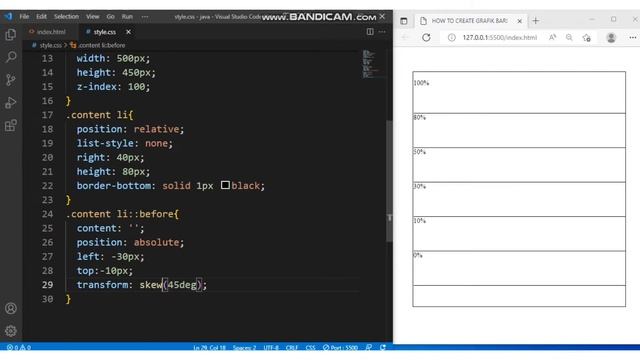Open the Edit menu
This screenshot has height=360, width=640.
(41, 17)
